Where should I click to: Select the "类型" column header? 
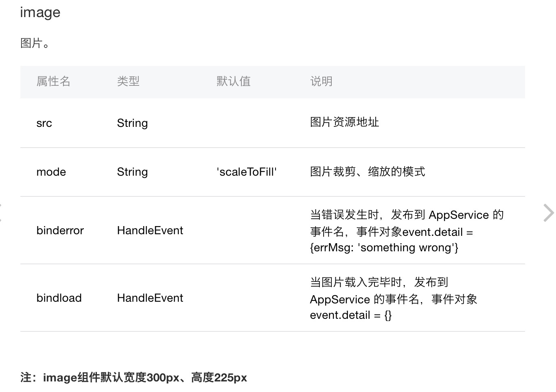128,81
